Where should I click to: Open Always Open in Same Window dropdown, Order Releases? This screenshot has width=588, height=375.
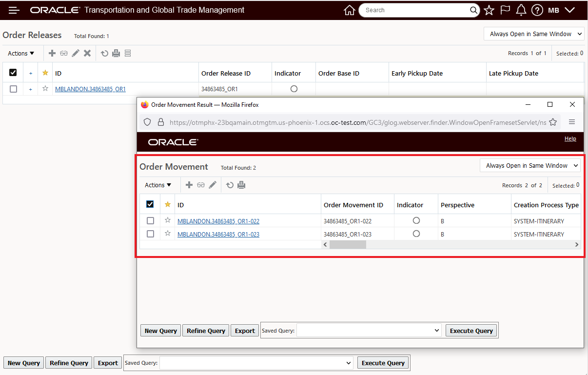pos(534,34)
